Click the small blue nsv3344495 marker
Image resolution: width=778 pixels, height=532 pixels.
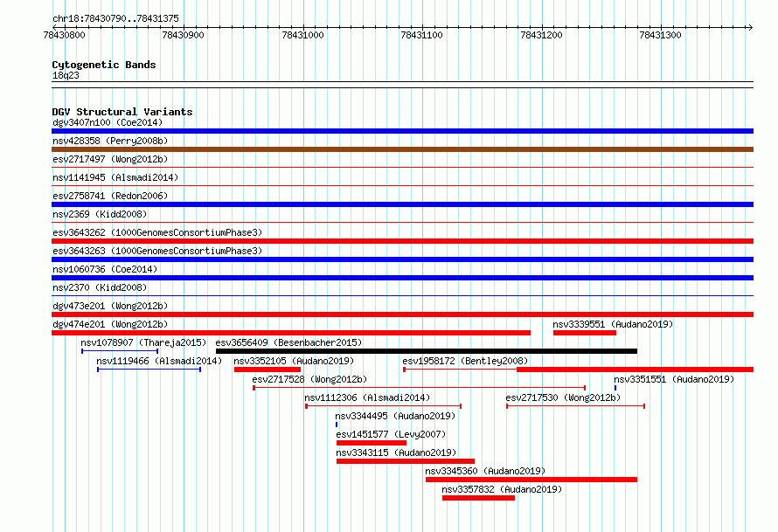pos(337,425)
